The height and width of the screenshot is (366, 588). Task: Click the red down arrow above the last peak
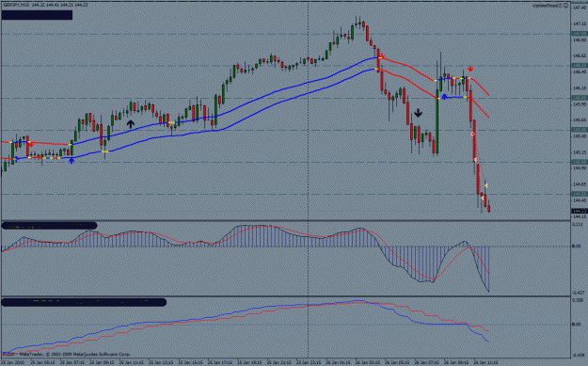click(470, 69)
